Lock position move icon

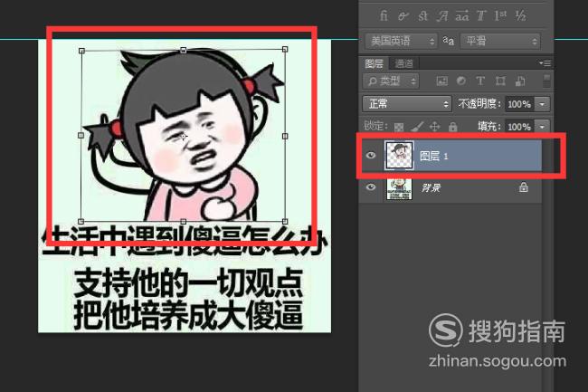[x=434, y=127]
